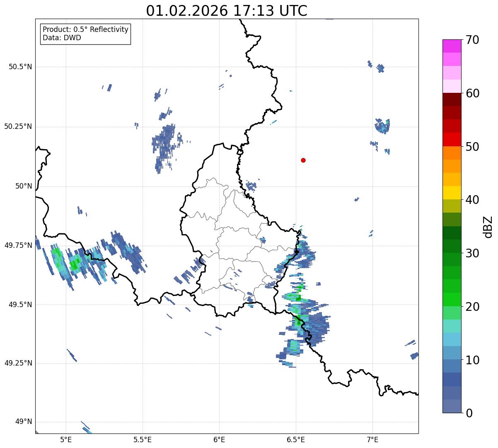Image resolution: width=498 pixels, height=448 pixels.
Task: Click the dBZ colorbar axis label
Action: point(488,226)
